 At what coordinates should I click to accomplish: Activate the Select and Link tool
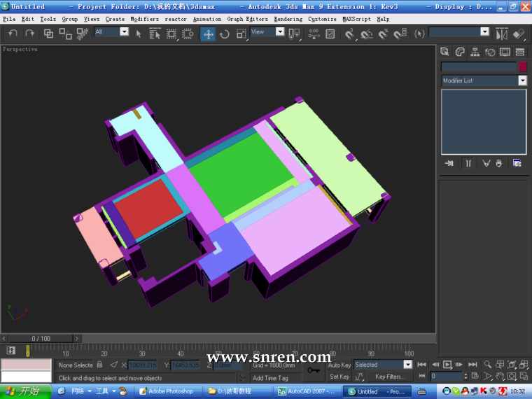point(48,34)
